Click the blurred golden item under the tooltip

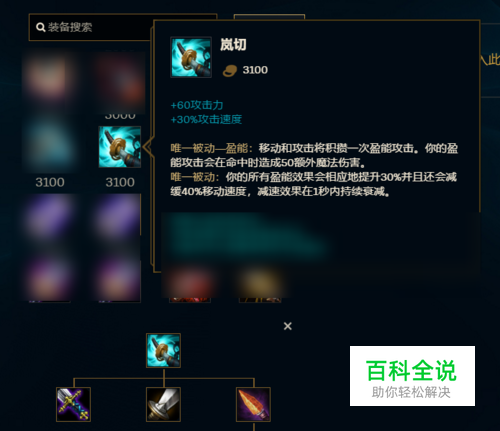click(260, 283)
